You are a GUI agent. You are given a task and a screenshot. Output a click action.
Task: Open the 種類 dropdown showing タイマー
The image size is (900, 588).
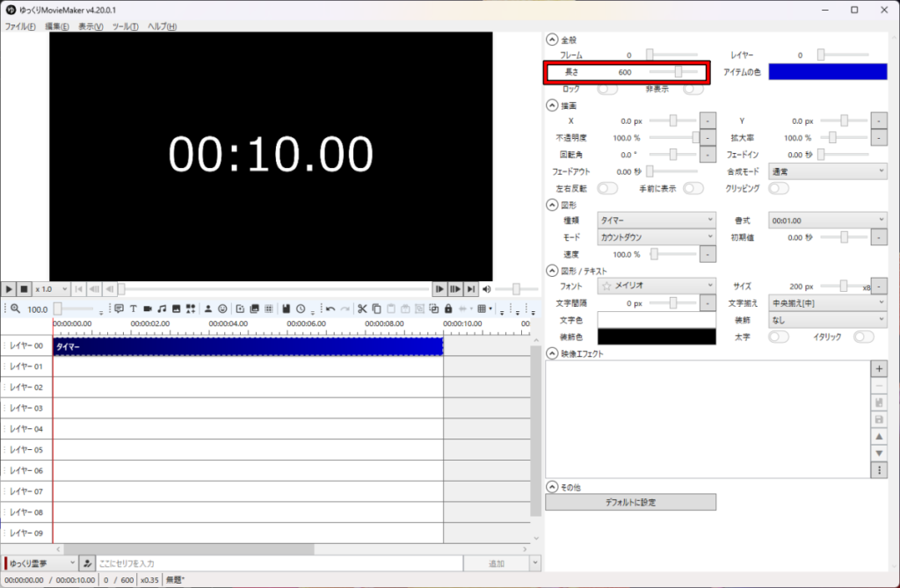[x=657, y=220]
